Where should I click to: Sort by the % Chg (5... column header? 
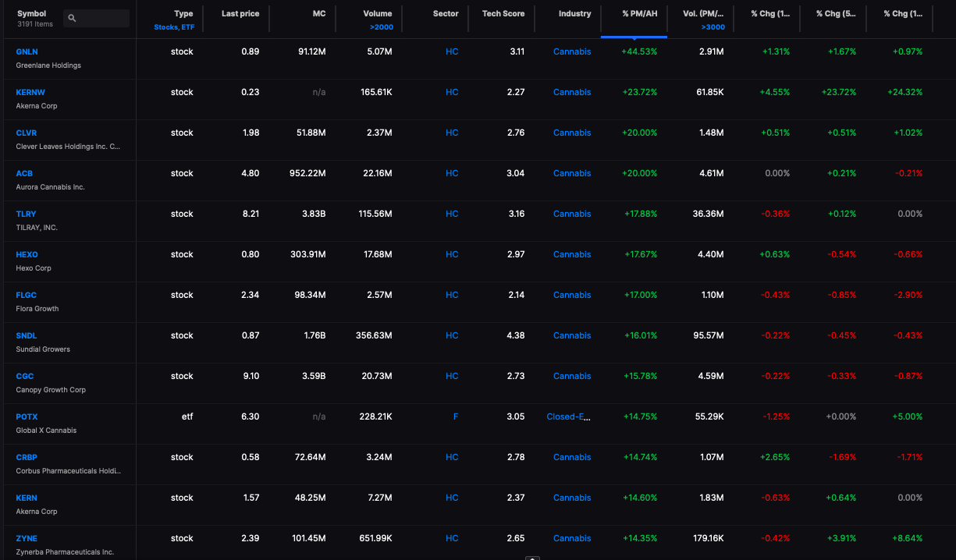click(836, 13)
